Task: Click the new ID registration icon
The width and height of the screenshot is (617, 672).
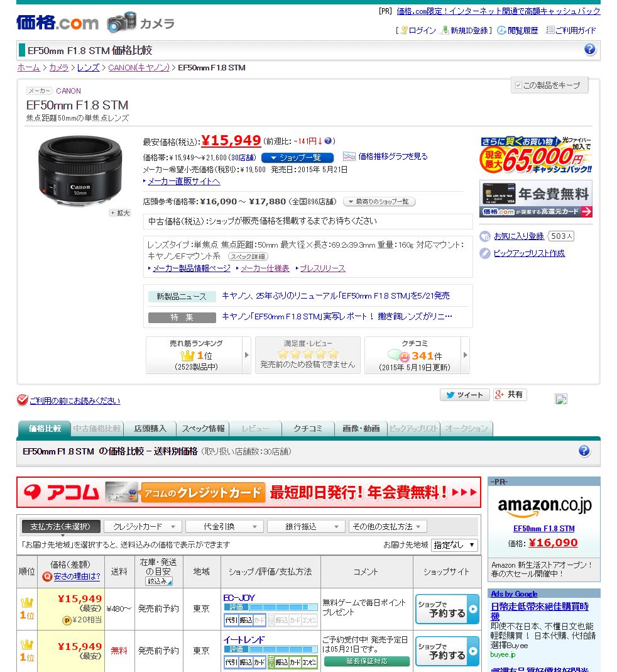Action: [445, 30]
